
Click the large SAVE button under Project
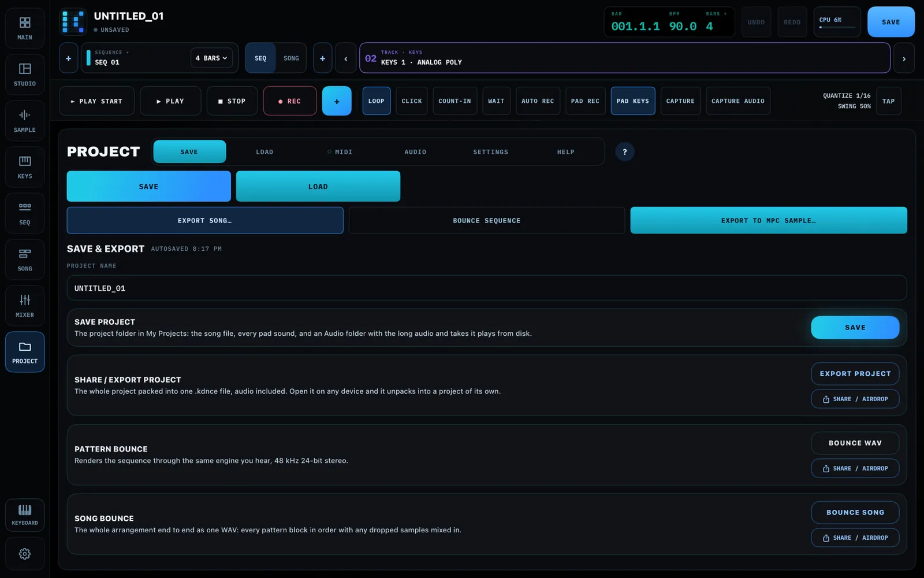click(148, 186)
